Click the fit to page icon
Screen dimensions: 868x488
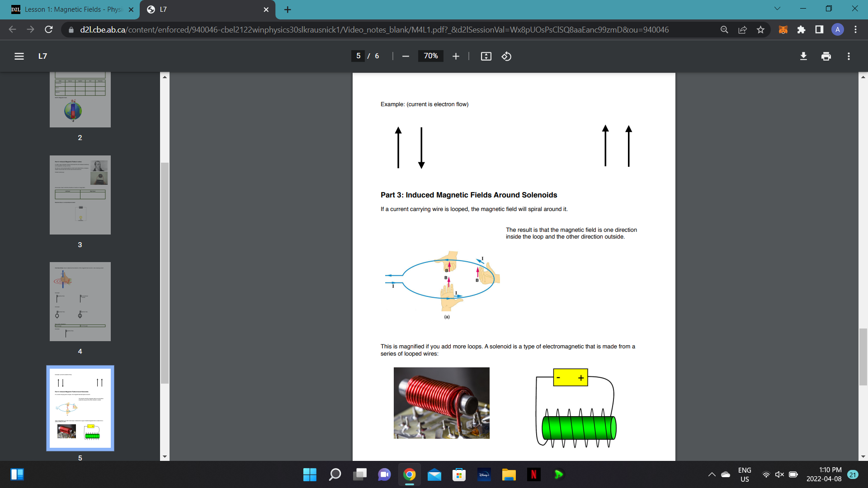click(486, 56)
